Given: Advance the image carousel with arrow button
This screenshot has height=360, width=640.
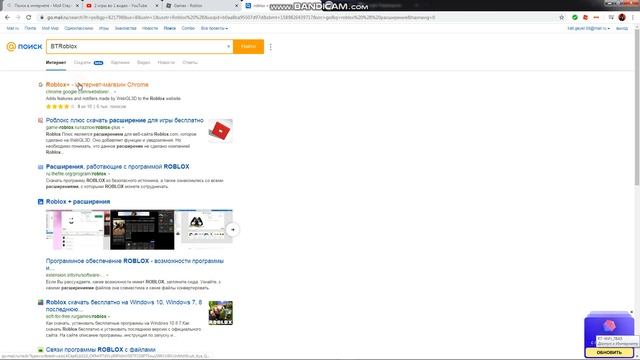Looking at the screenshot, I should (x=233, y=229).
